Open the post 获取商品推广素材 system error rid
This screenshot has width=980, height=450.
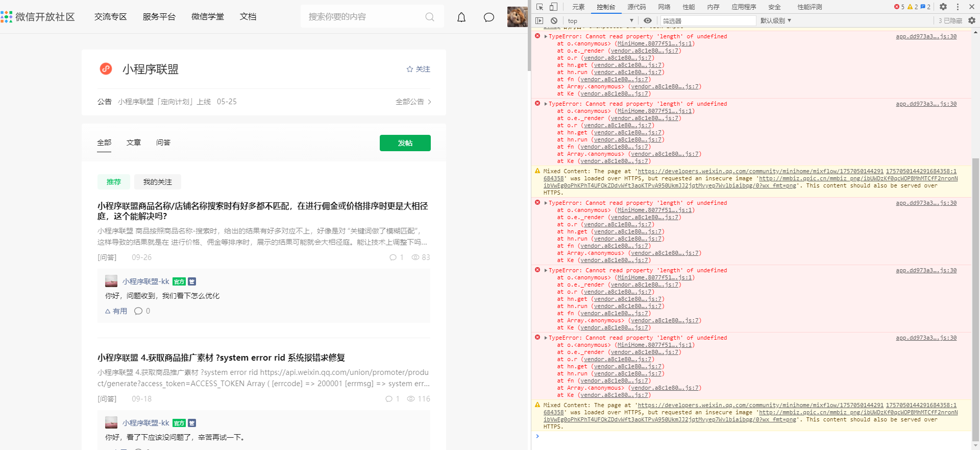coord(221,358)
